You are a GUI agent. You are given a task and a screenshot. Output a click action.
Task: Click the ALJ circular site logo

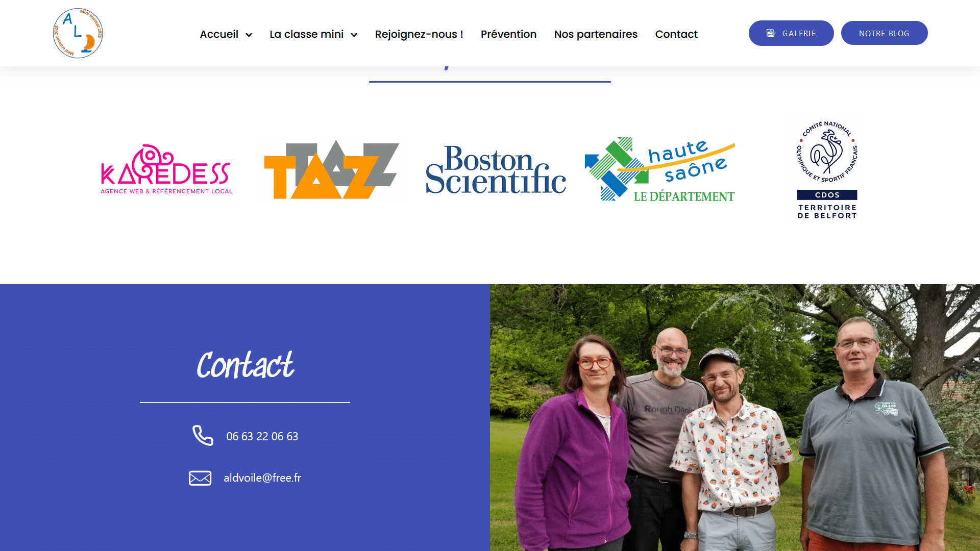78,33
